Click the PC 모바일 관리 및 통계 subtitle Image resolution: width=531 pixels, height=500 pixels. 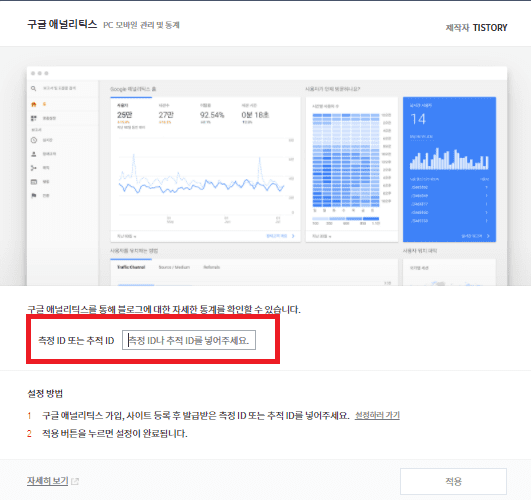pyautogui.click(x=141, y=25)
